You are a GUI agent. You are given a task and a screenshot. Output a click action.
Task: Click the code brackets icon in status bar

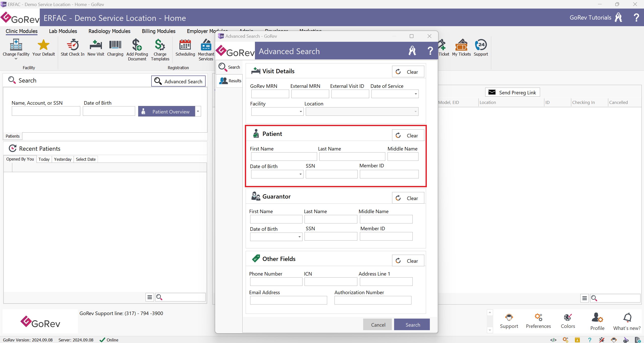553,340
